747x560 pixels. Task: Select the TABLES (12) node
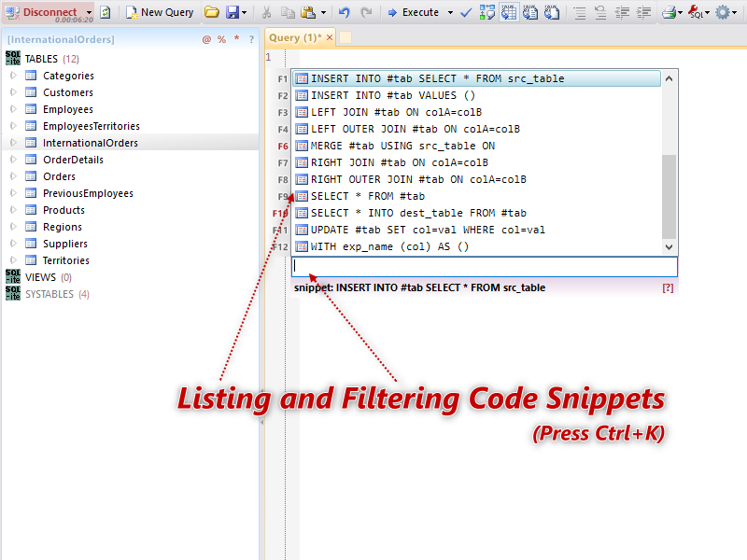(52, 59)
